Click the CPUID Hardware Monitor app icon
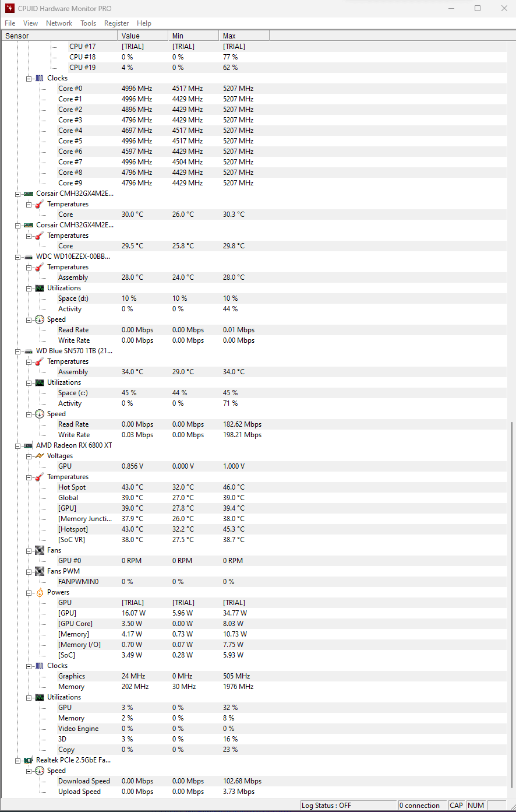 10,8
